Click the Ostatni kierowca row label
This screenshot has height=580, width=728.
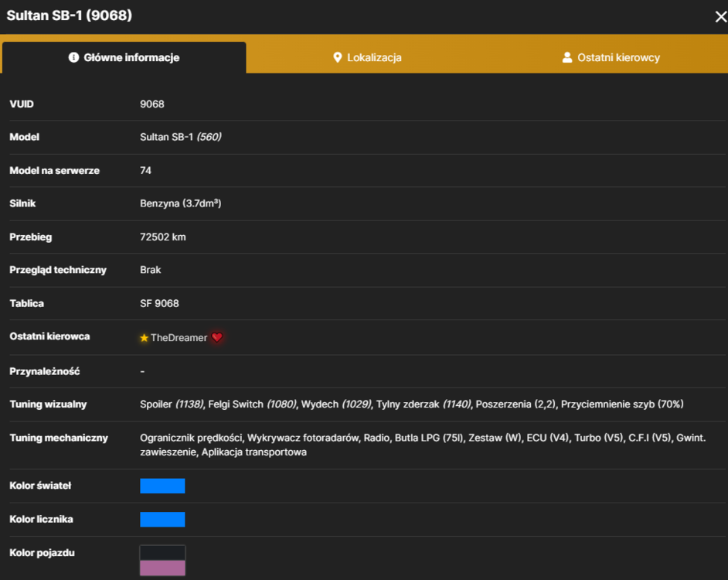click(49, 336)
